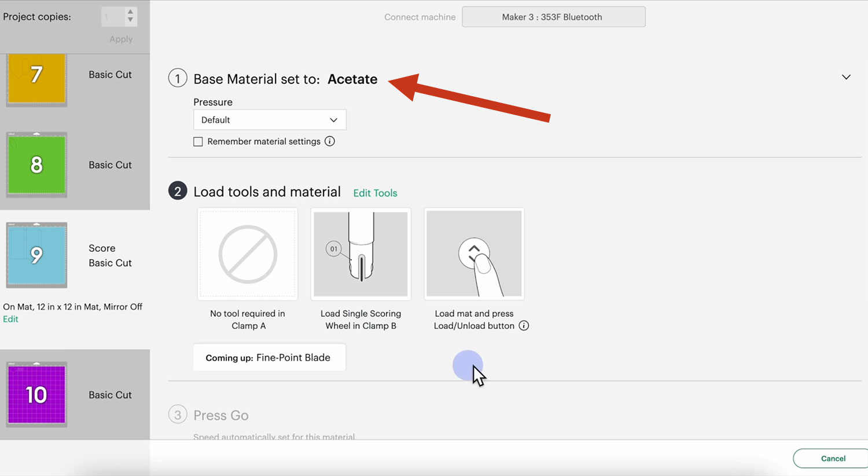This screenshot has width=868, height=476.
Task: Select mat 8 green Basic Cut
Action: point(36,165)
